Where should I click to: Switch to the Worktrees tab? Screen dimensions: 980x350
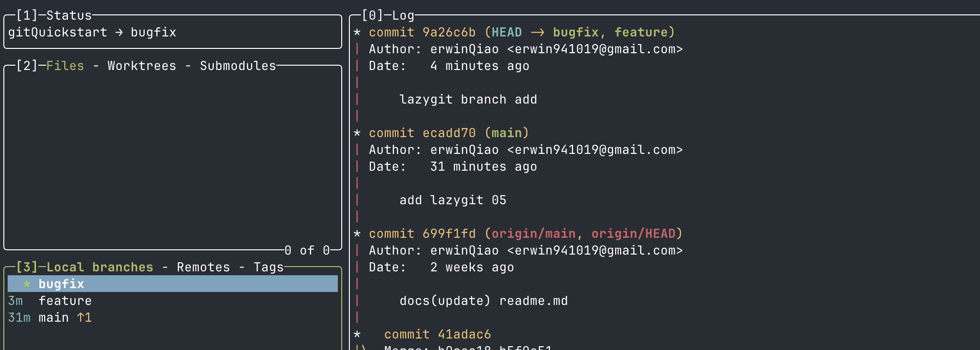(142, 66)
